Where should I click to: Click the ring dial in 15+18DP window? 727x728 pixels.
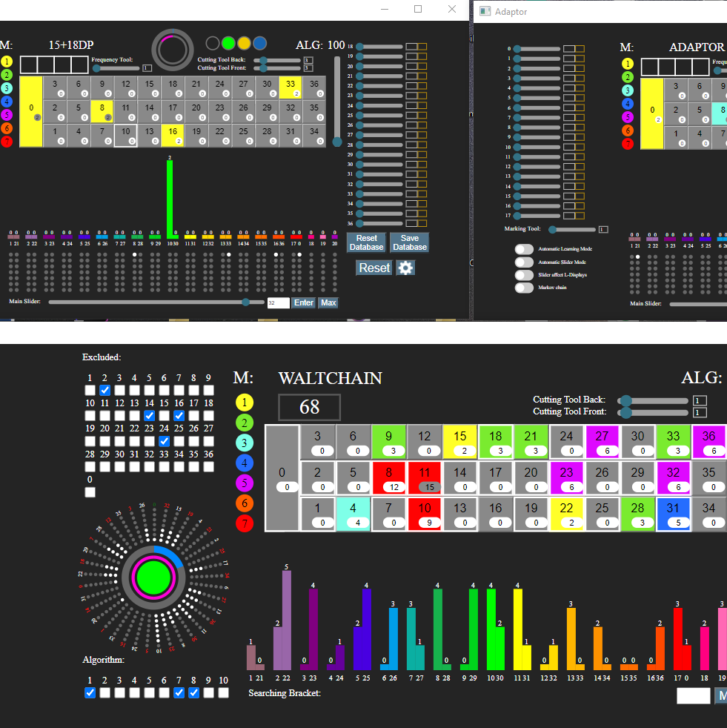coord(173,49)
